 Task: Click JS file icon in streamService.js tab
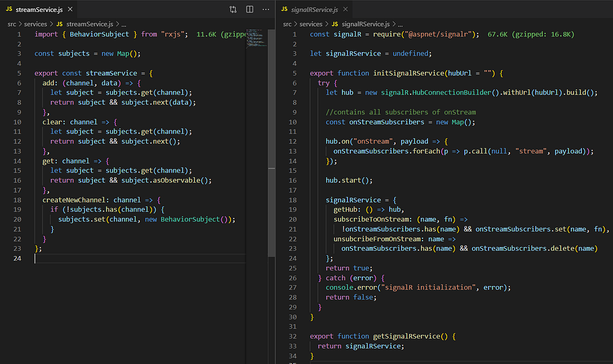click(x=9, y=9)
